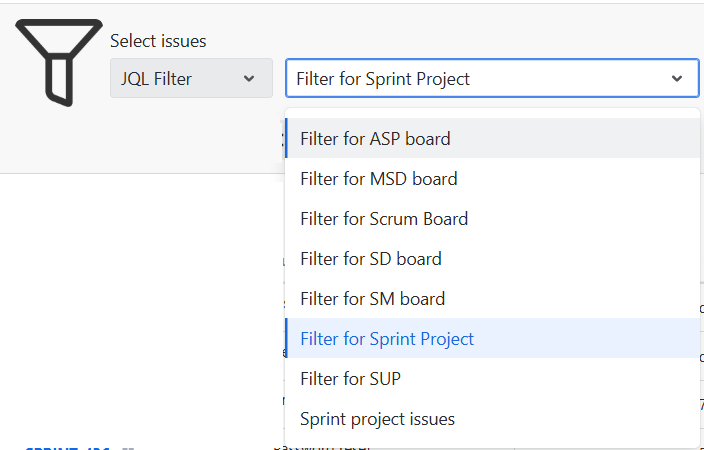Screen dimensions: 704x450
Task: Click the funnel filter icon
Action: click(59, 62)
